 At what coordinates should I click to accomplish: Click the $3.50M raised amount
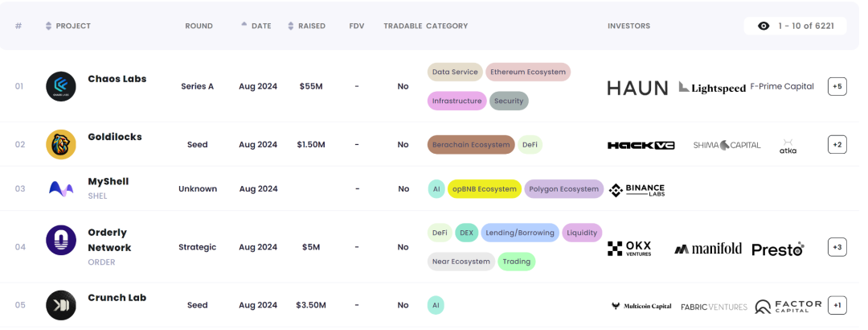[x=311, y=305]
